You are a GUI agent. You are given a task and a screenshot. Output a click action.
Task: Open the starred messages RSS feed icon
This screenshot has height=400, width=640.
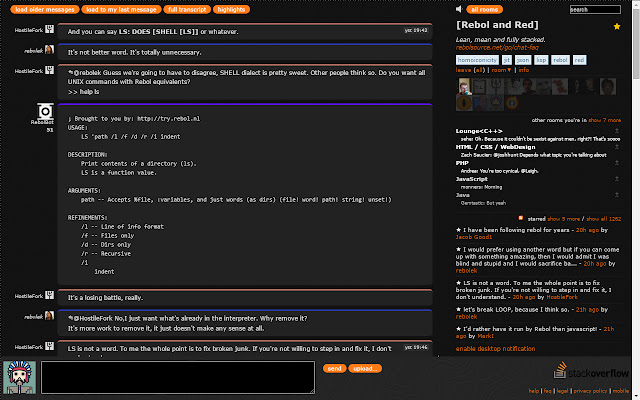pyautogui.click(x=521, y=218)
